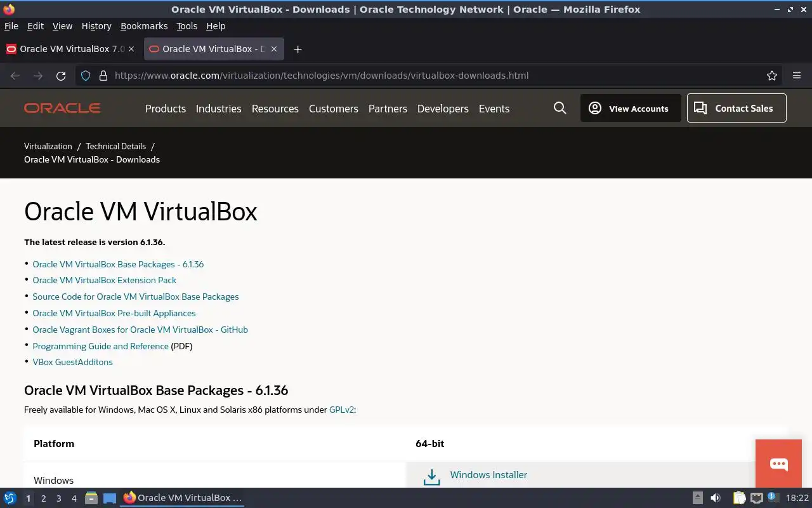Click the volume speaker icon in the tray
Viewport: 812px width, 508px height.
715,498
